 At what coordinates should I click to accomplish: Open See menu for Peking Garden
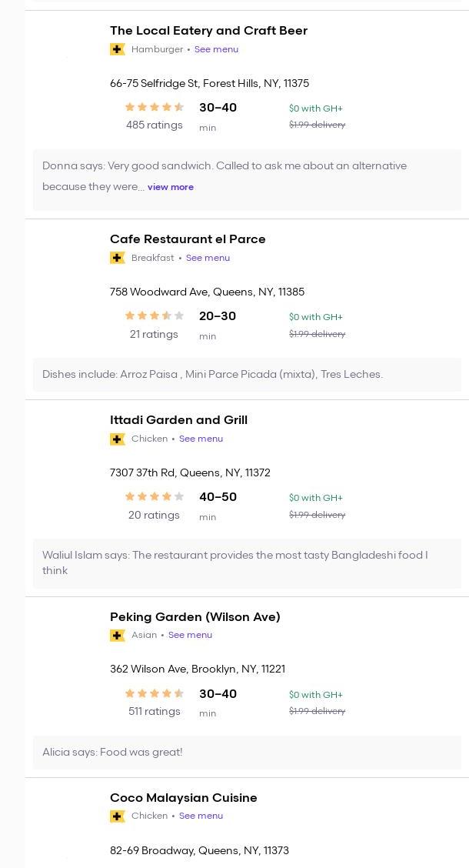click(190, 635)
